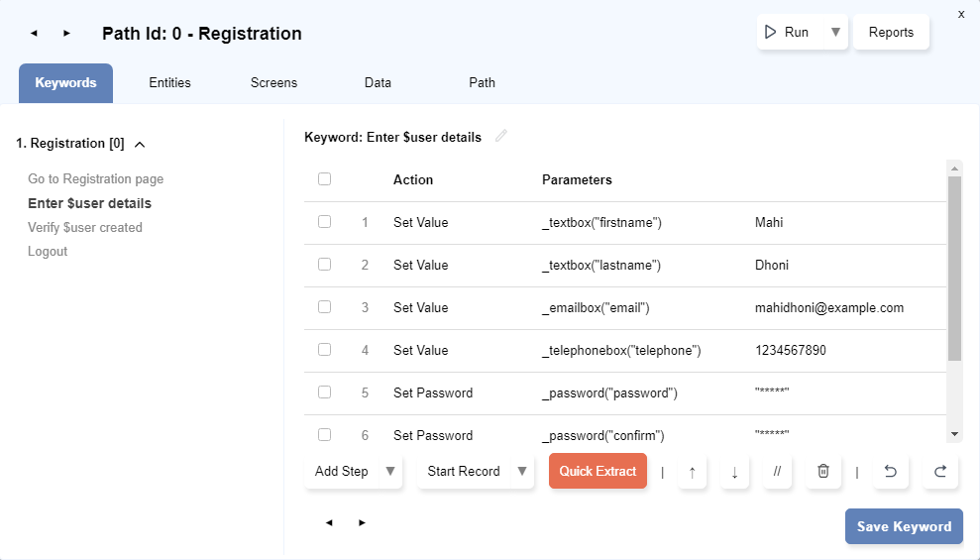Image resolution: width=980 pixels, height=560 pixels.
Task: Select the Verify $user created keyword
Action: pos(85,228)
